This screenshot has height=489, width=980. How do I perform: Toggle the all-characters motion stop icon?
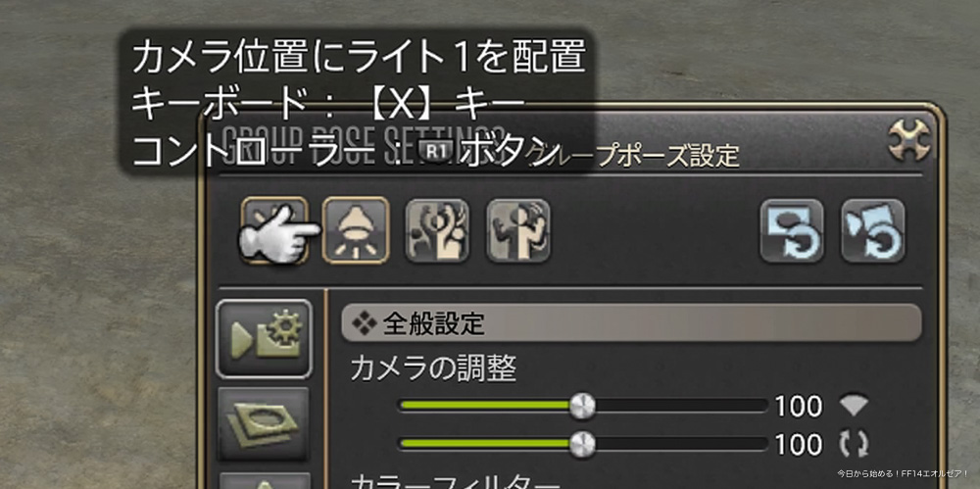pos(437,230)
